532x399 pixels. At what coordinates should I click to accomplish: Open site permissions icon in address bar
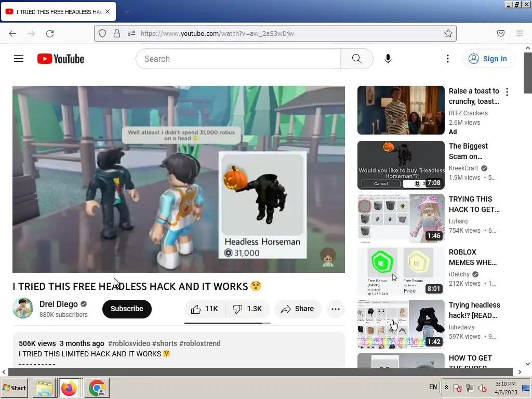tap(131, 33)
